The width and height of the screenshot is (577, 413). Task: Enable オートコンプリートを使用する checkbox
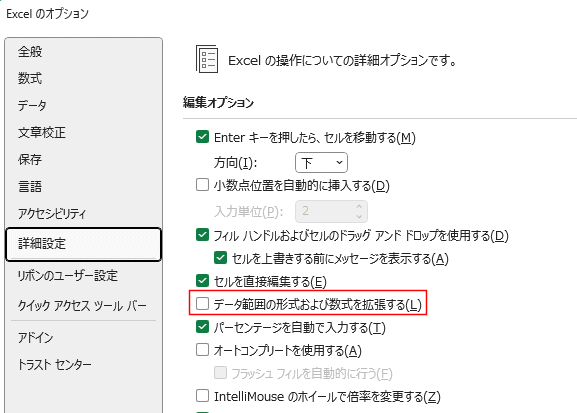pyautogui.click(x=202, y=350)
